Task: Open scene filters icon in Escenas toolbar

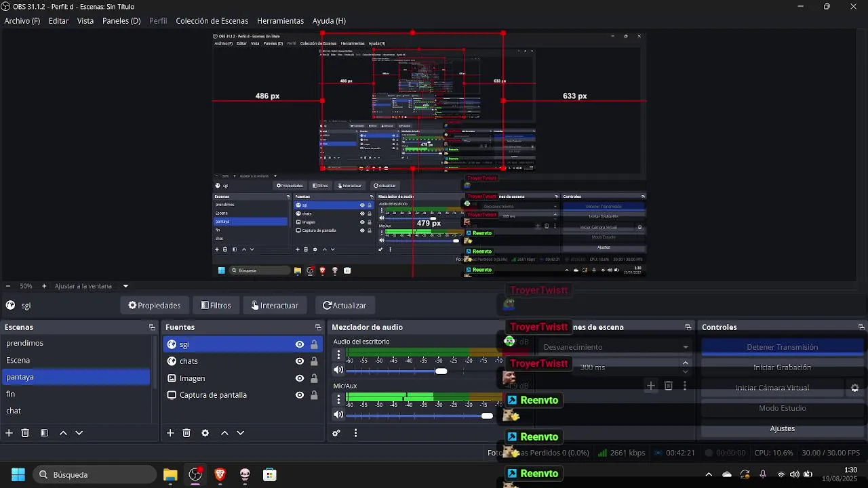Action: click(44, 433)
